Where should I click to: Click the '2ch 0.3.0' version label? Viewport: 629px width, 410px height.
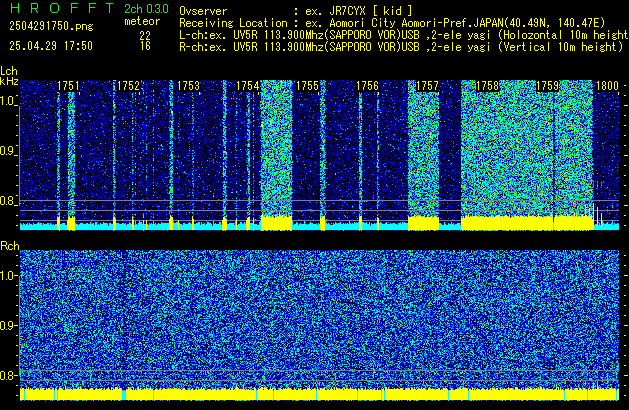point(146,8)
